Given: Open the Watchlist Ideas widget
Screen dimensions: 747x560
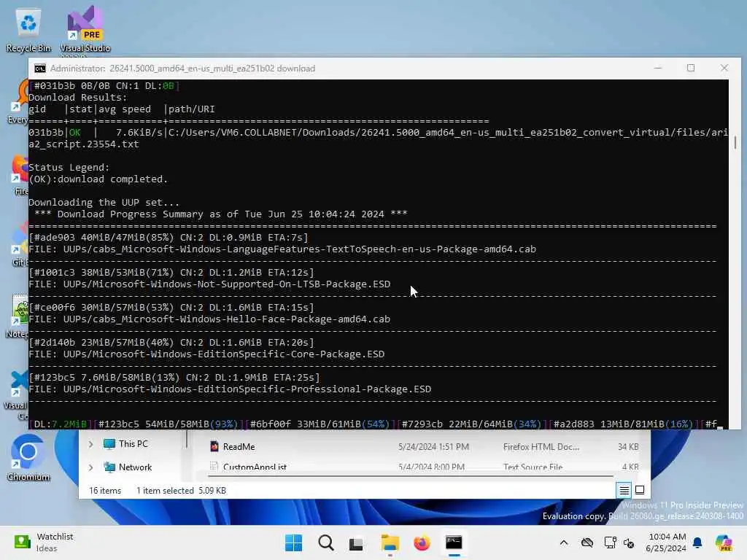Looking at the screenshot, I should [x=44, y=542].
